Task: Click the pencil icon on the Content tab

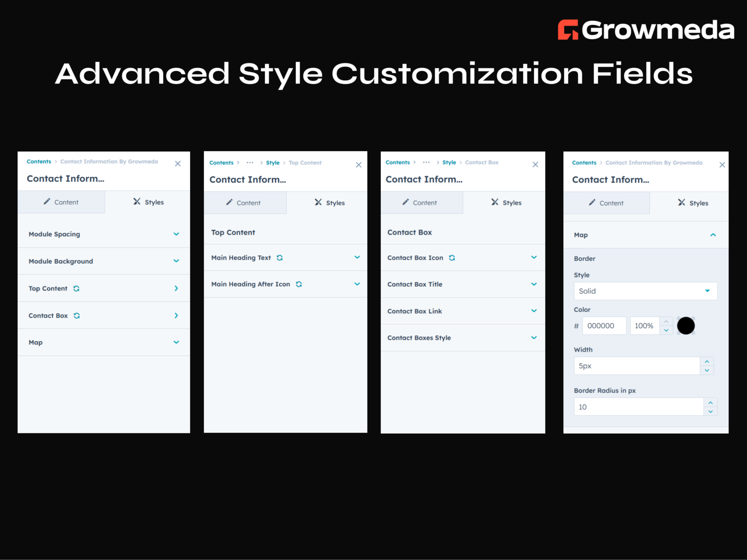Action: point(47,202)
